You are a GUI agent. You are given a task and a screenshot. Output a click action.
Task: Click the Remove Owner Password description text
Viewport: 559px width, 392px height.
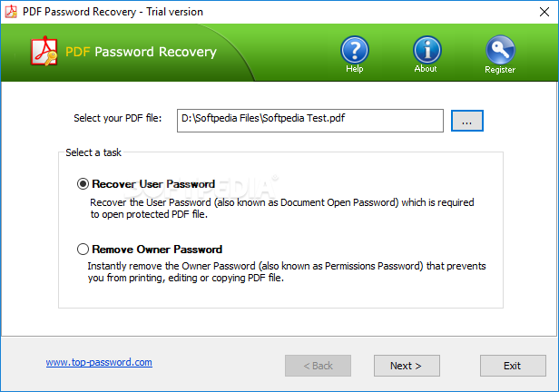tap(287, 272)
